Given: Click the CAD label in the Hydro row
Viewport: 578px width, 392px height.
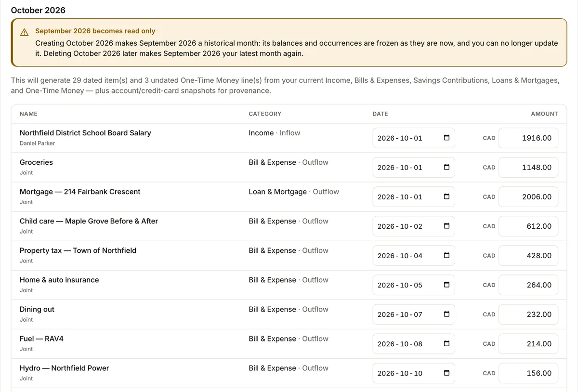Looking at the screenshot, I should pyautogui.click(x=489, y=373).
